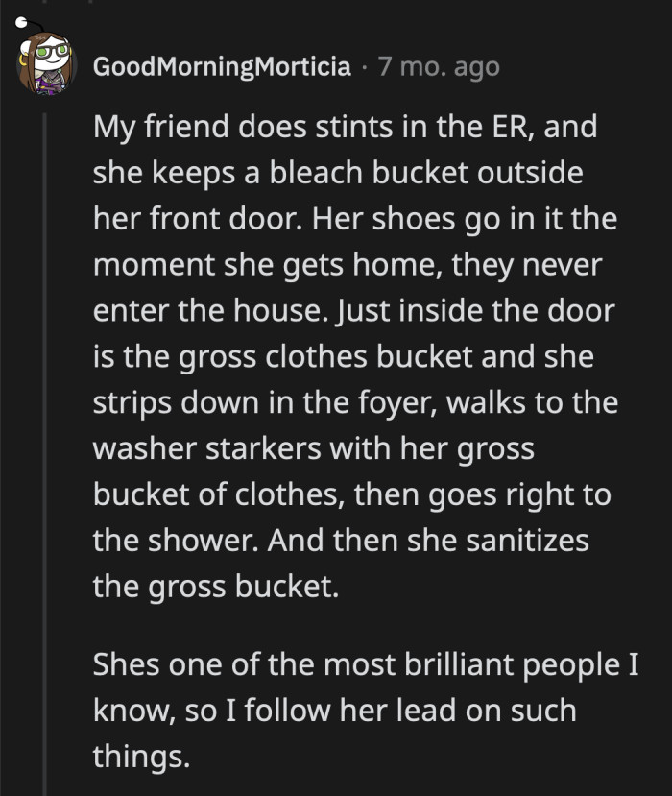Select the username GoodMorningMorticia

(x=221, y=66)
